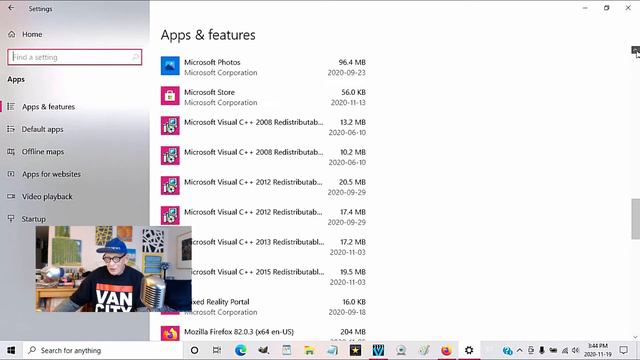640x360 pixels.
Task: Open Startup section in sidebar
Action: [33, 219]
